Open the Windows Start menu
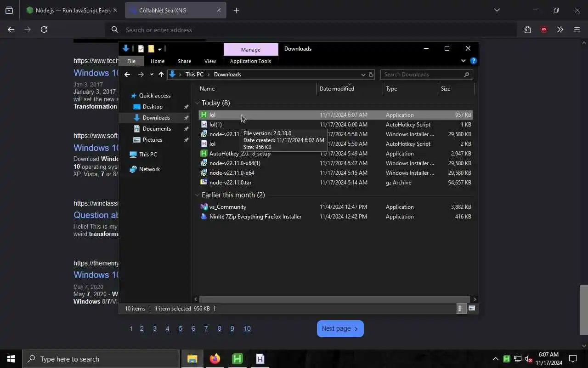Screen dimensions: 588x368 click(x=11, y=359)
